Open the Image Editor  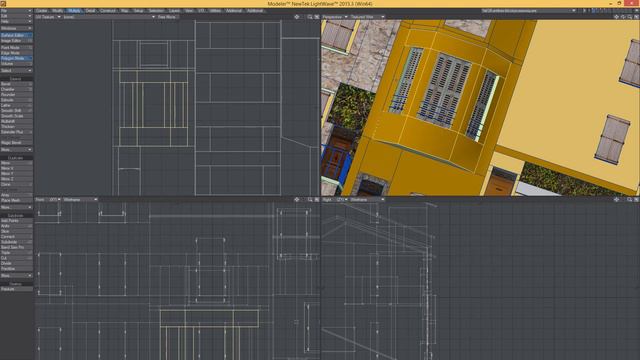tap(16, 41)
